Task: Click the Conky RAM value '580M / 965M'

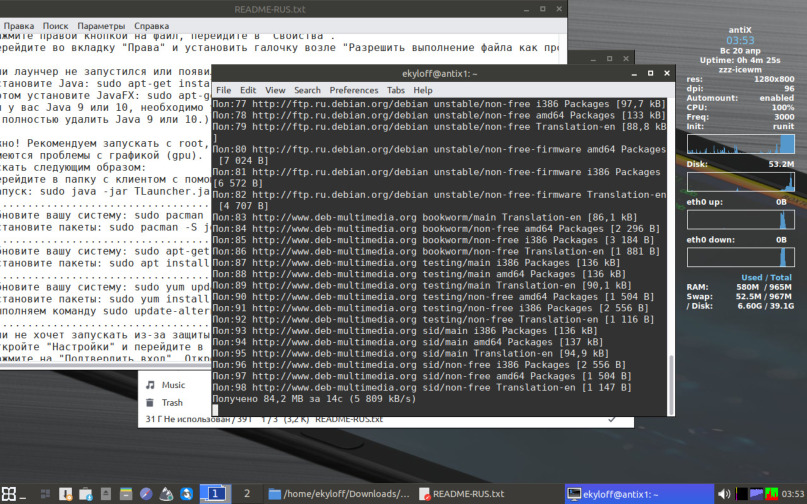Action: click(764, 287)
